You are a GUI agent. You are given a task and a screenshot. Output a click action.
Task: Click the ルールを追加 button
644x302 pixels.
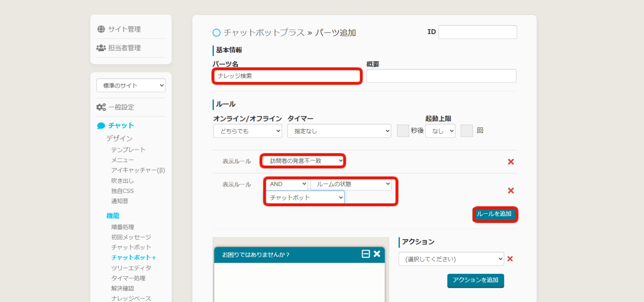point(495,214)
